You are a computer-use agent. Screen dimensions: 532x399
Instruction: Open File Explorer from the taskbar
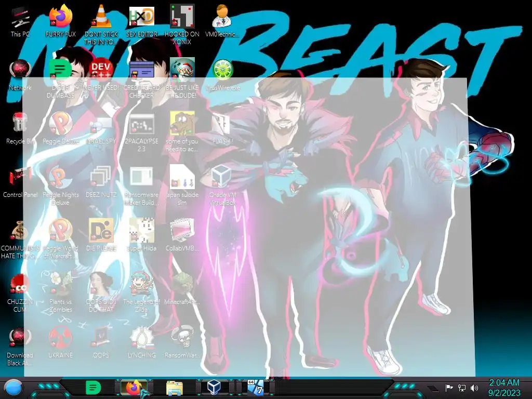(175, 388)
